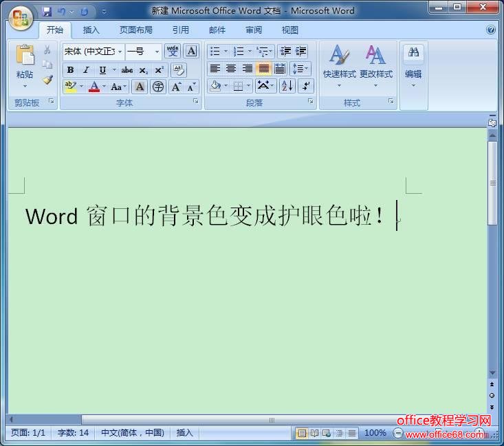Screen dimensions: 504x446
Task: Toggle bold formatting
Action: point(70,69)
